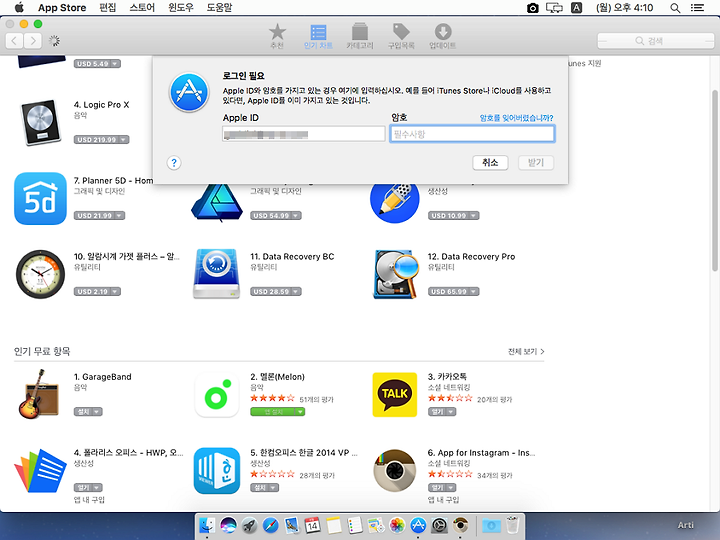720x540 pixels.
Task: Click the input source A icon in menu bar
Action: tap(576, 8)
